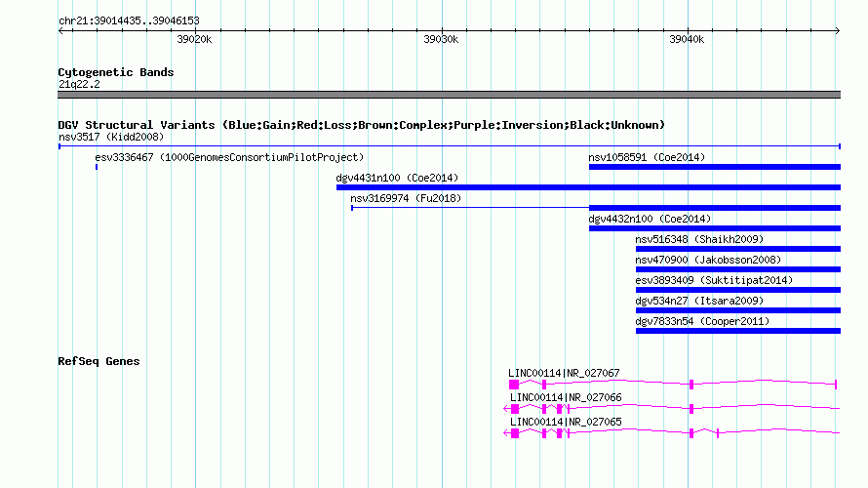Click the dgv4432n100 blue bar
The image size is (868, 488).
tap(715, 228)
